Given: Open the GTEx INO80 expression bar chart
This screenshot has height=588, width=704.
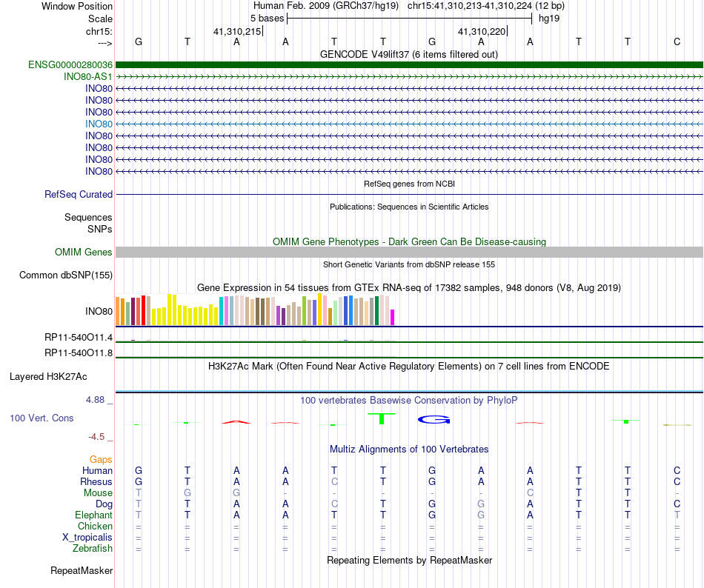Looking at the screenshot, I should click(255, 310).
